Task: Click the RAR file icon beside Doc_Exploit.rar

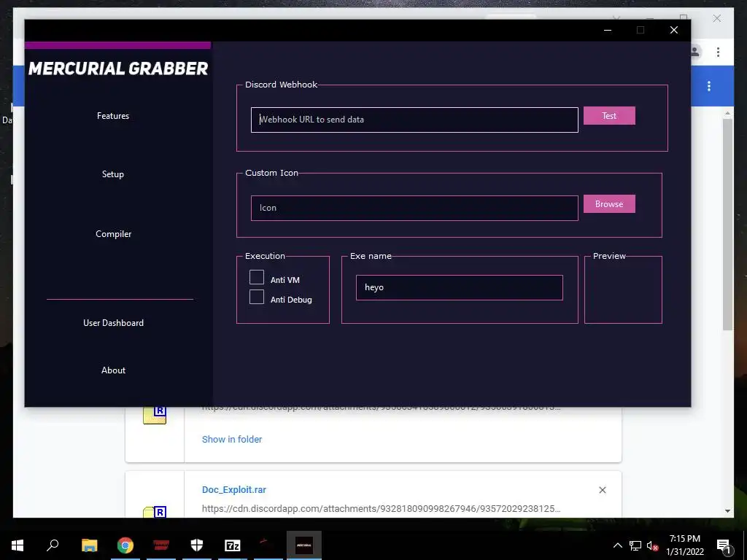Action: (x=155, y=511)
